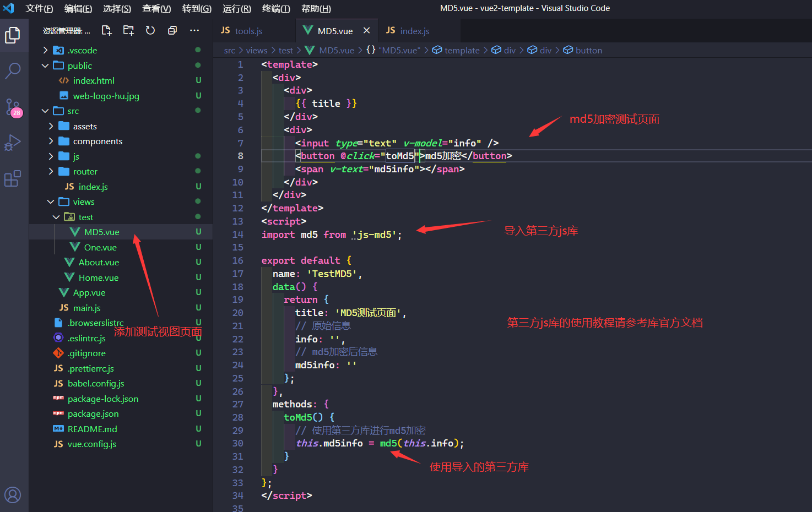Click the Accounts icon in activity bar

13,494
